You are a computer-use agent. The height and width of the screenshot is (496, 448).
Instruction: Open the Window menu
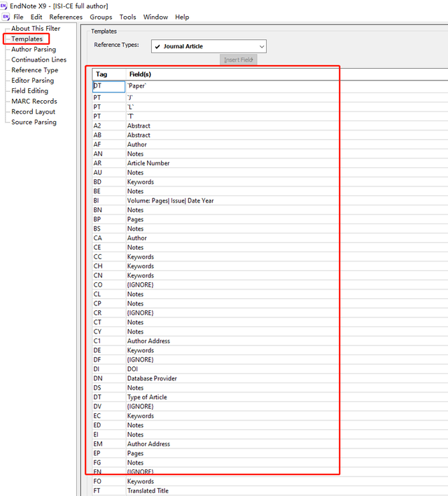(155, 17)
